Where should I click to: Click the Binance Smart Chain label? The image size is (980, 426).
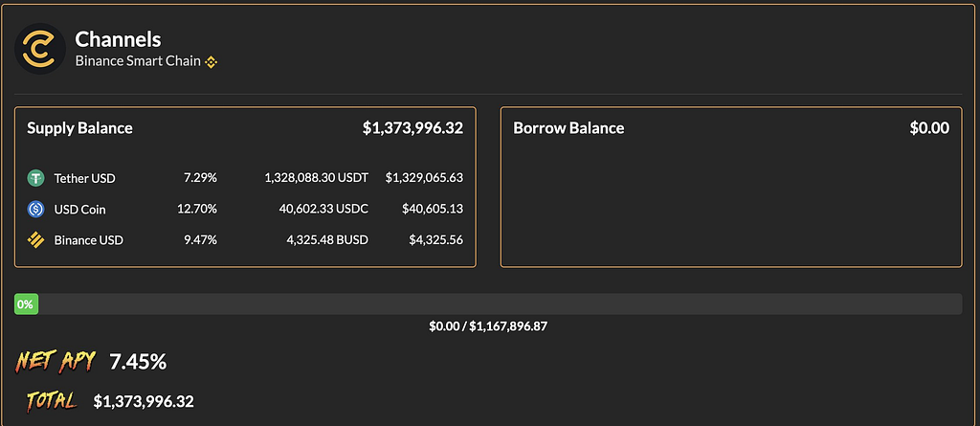coord(138,61)
